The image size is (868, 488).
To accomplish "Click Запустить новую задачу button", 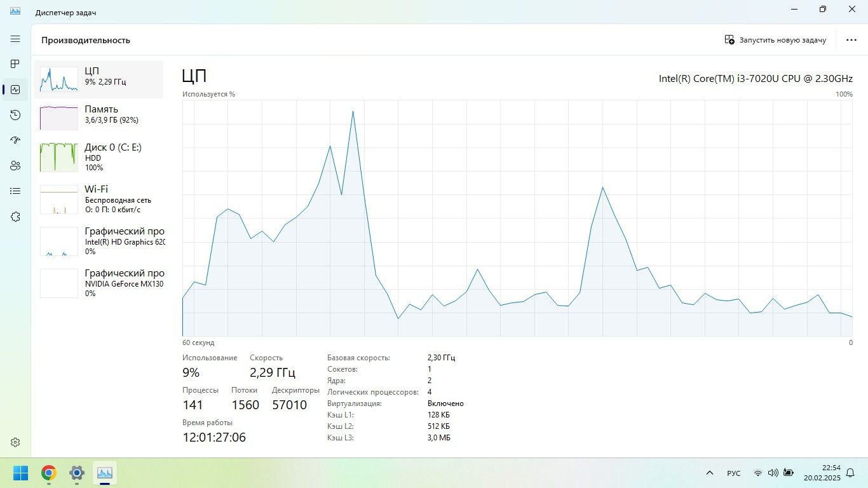I will [775, 40].
